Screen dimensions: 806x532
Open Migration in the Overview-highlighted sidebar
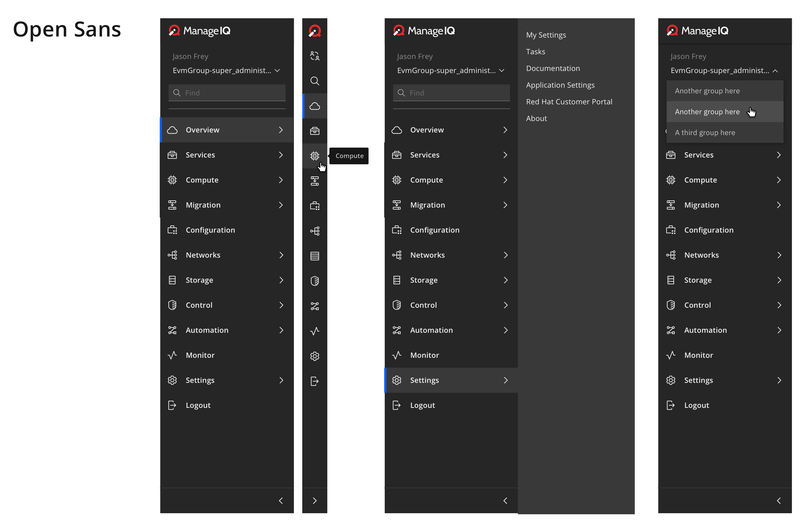pos(227,205)
